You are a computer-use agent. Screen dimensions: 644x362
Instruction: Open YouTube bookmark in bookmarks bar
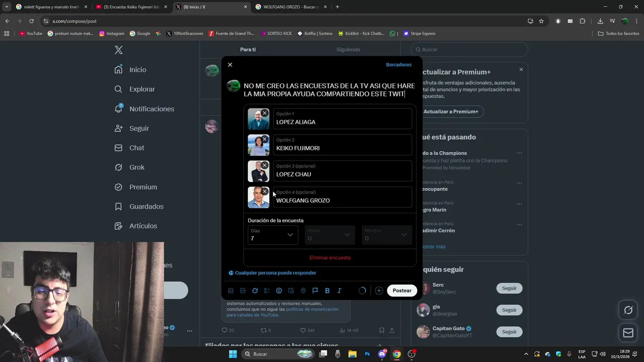coord(31,34)
